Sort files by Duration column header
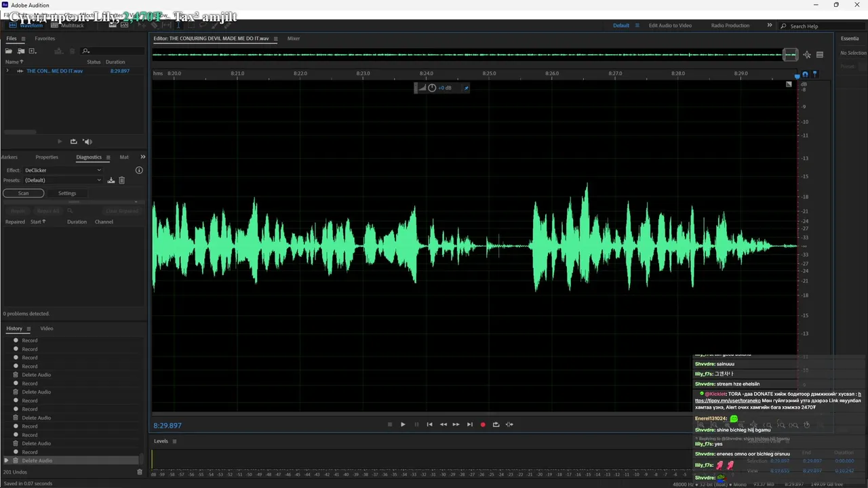This screenshot has width=868, height=488. pos(115,62)
